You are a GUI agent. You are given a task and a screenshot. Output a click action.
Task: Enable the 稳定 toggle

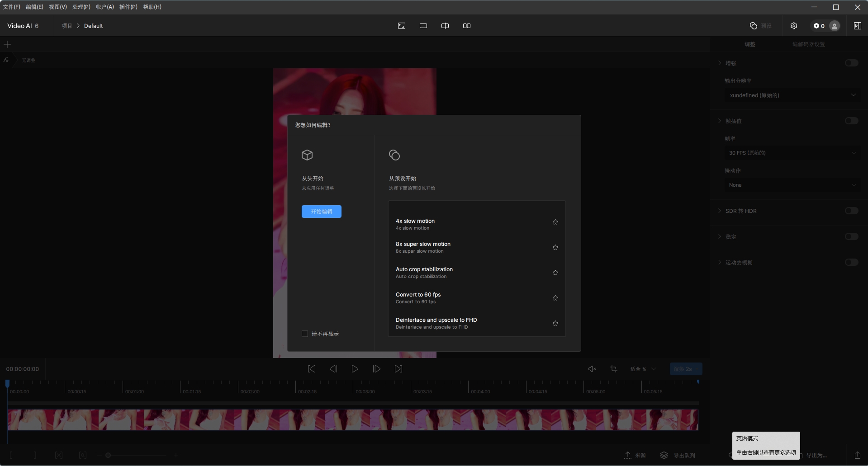point(851,236)
